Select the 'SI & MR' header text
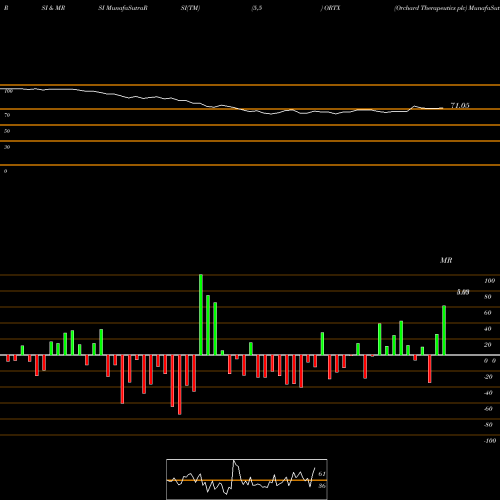The width and height of the screenshot is (500, 500). pyautogui.click(x=53, y=8)
